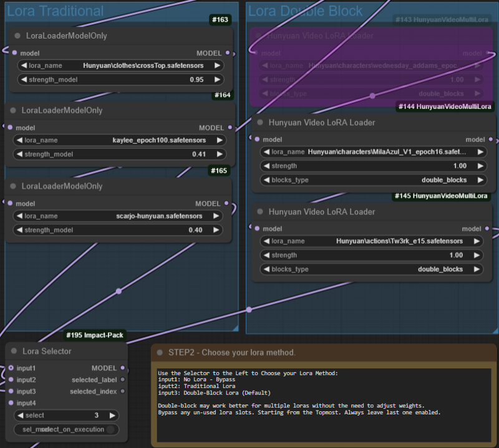The image size is (499, 448).
Task: Click the #145 HunyuanVideoMultiLora badge
Action: click(441, 196)
